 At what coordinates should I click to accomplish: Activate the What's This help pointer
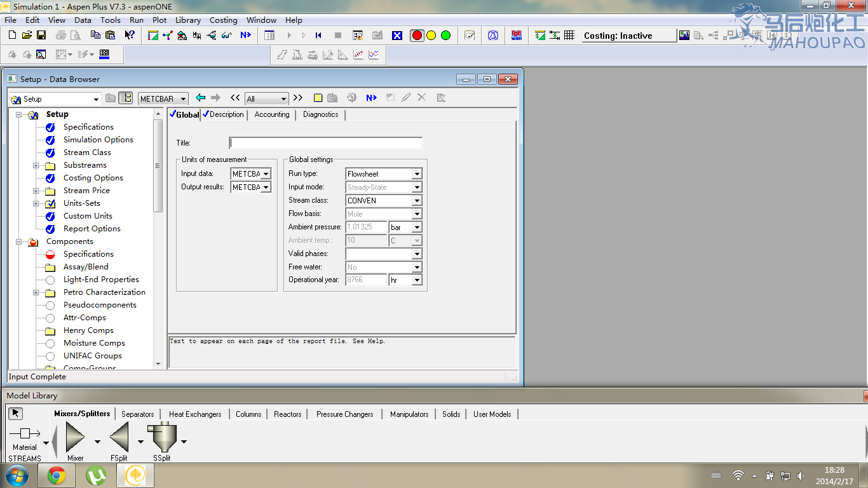click(130, 36)
